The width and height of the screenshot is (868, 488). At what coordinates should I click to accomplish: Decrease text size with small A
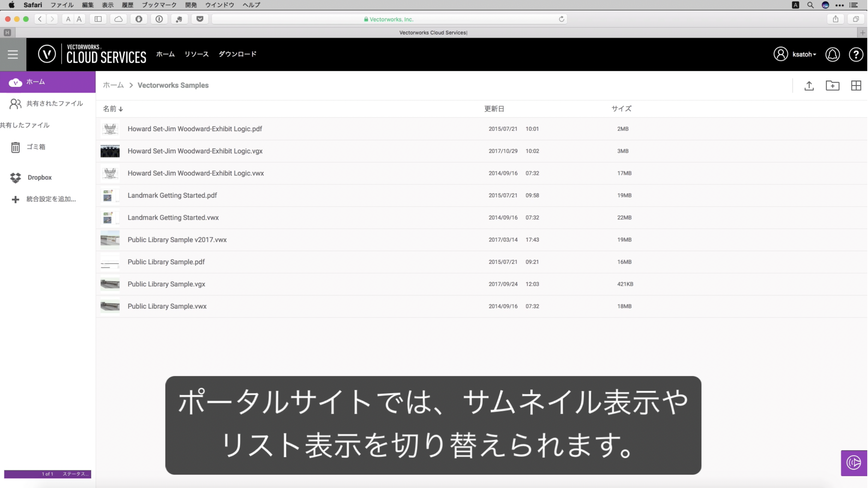click(x=68, y=19)
